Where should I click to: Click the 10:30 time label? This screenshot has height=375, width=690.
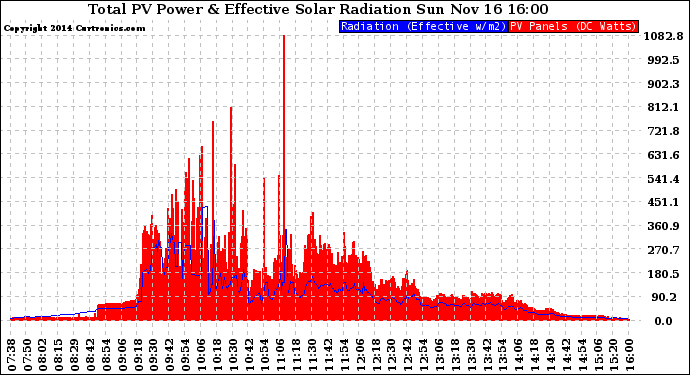(x=234, y=355)
